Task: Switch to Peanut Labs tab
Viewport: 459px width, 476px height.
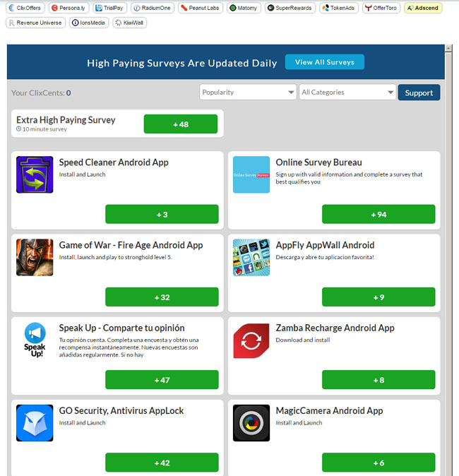Action: click(x=201, y=8)
